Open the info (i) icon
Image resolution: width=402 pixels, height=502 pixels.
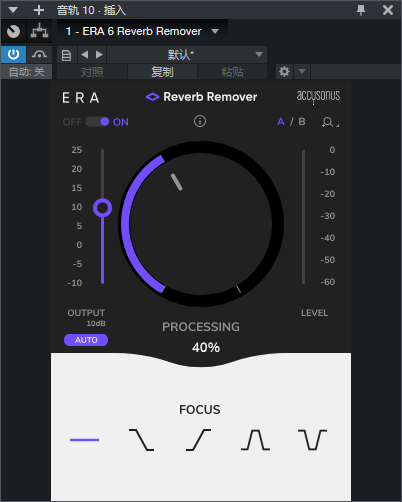(200, 121)
